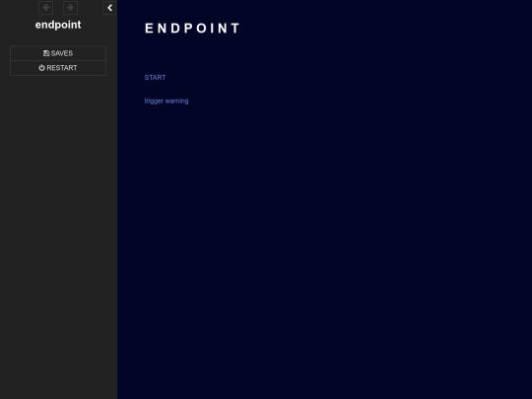The width and height of the screenshot is (532, 399).
Task: Click the START link
Action: [155, 78]
